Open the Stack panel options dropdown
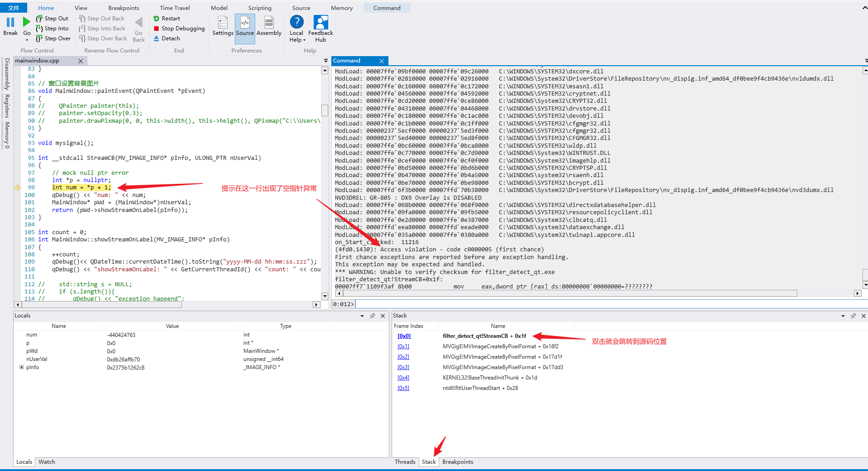 pos(843,316)
